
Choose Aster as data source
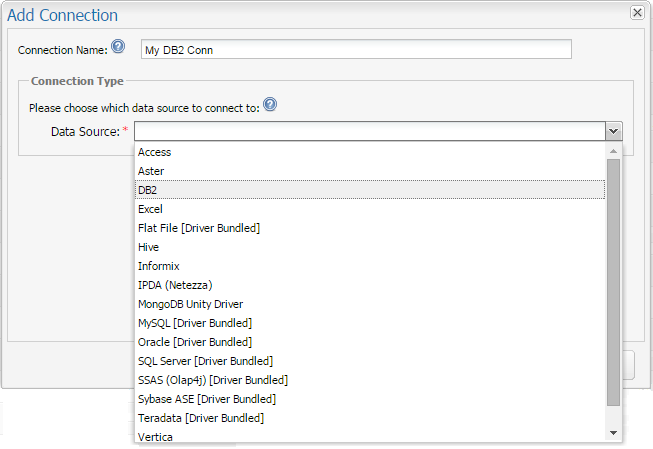[151, 171]
